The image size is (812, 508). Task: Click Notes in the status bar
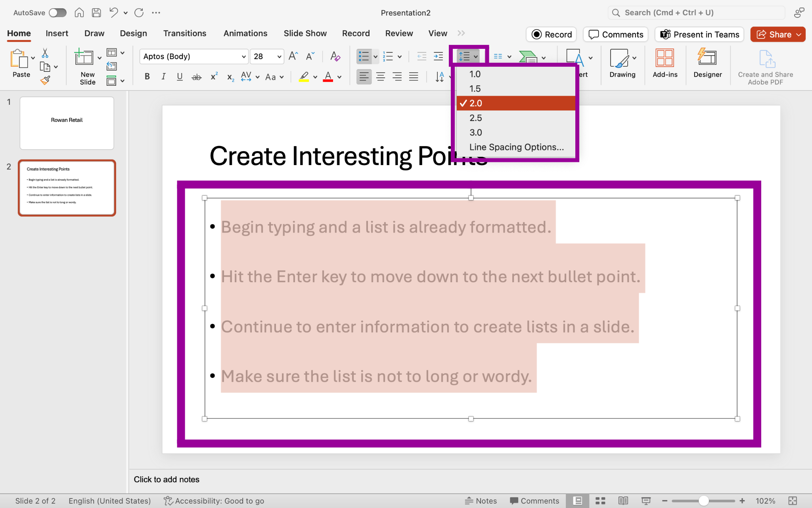(481, 501)
